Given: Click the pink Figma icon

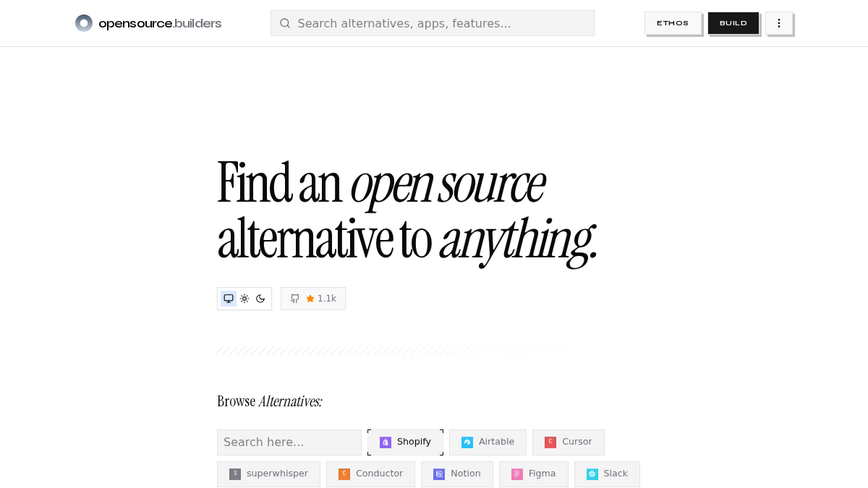Looking at the screenshot, I should 517,474.
